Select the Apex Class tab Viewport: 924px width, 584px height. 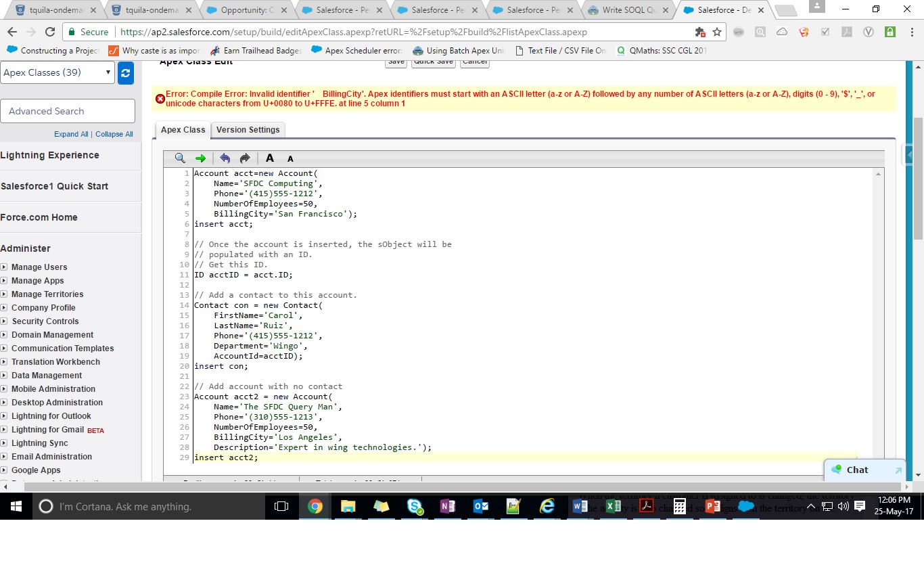(183, 130)
